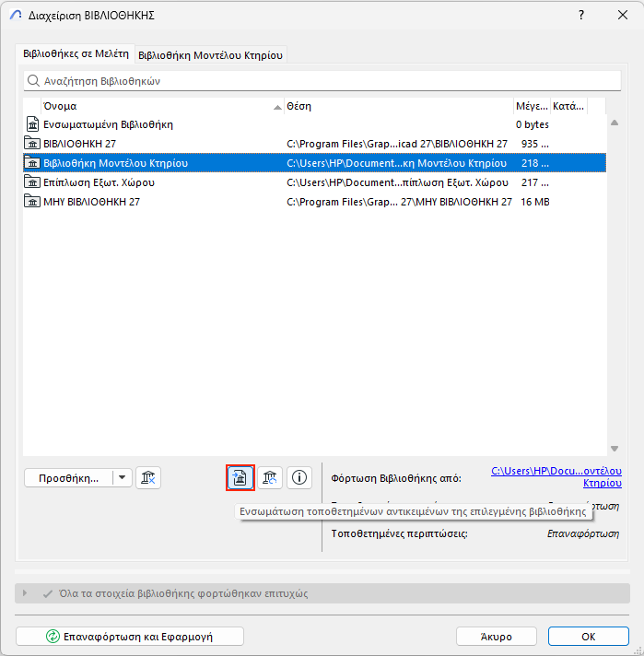Click the ΒΙΒΛΙΟΘΗΚΗ 27 folder icon
644x656 pixels.
32,144
